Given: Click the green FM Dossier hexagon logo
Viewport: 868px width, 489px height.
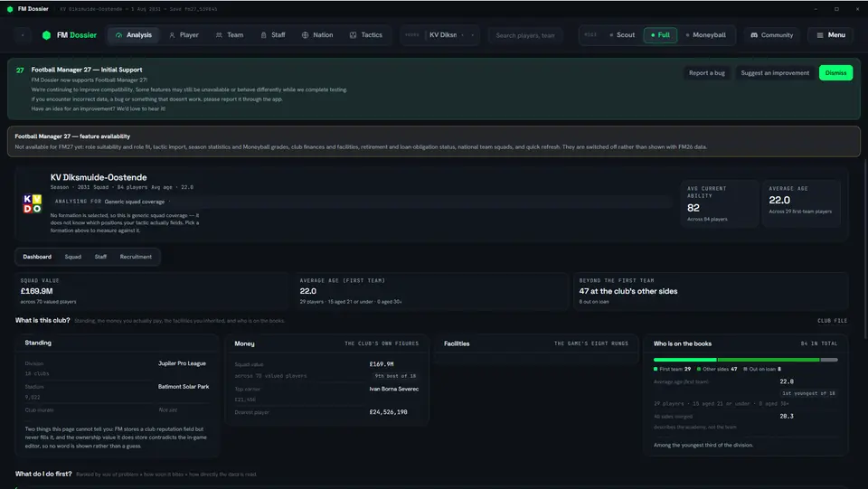Looking at the screenshot, I should tap(46, 35).
